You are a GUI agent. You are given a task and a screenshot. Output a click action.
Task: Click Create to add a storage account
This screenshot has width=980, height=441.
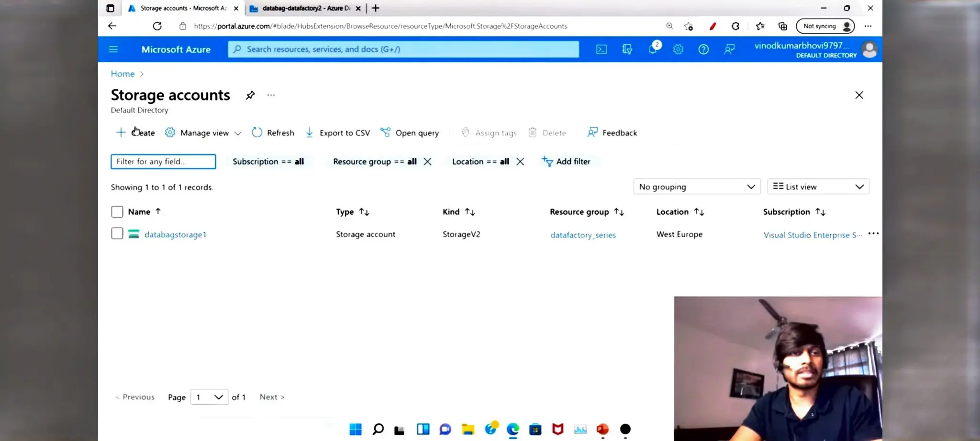[x=135, y=132]
